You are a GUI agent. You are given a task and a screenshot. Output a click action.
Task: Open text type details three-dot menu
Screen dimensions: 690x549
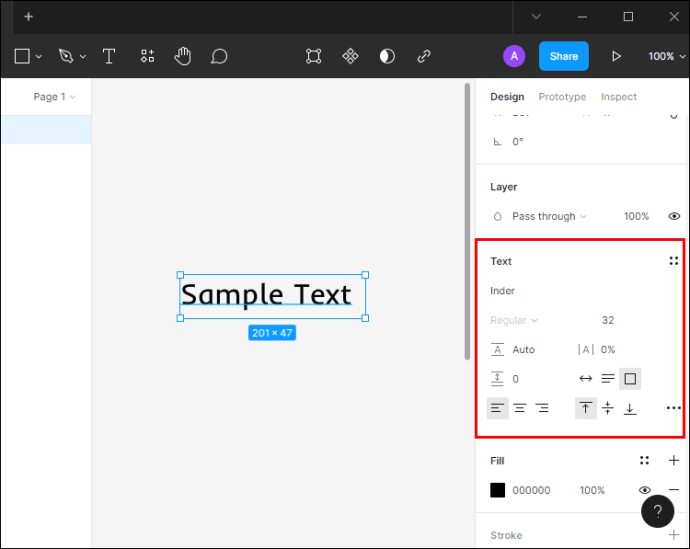[673, 408]
